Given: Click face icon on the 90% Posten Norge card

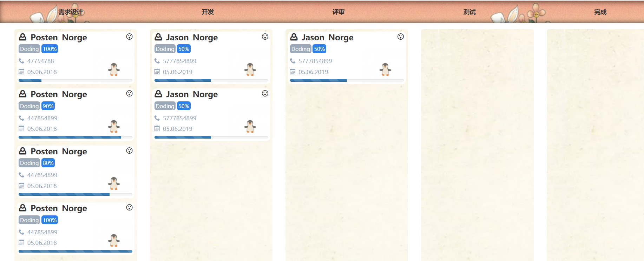Looking at the screenshot, I should click(130, 93).
